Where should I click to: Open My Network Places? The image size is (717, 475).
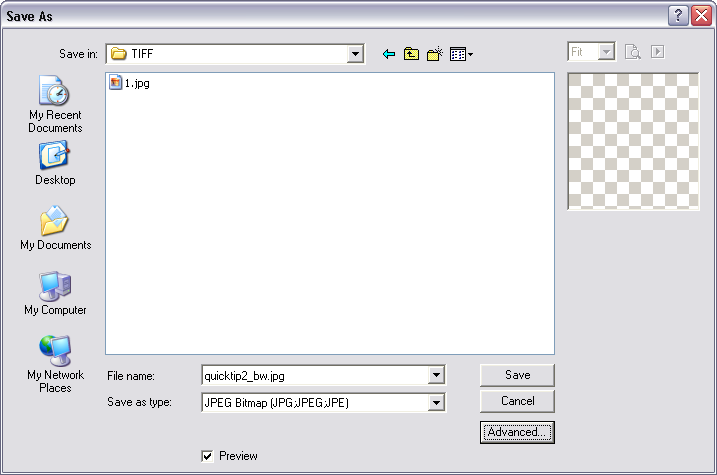[x=55, y=364]
